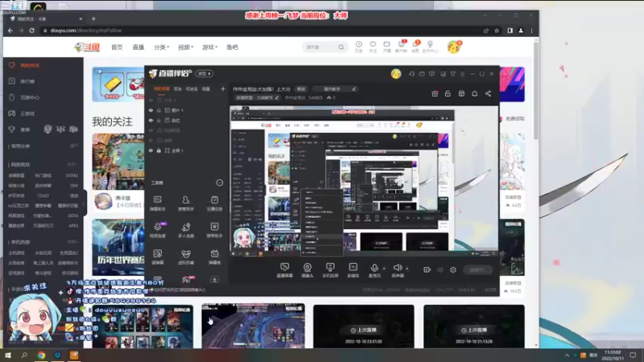This screenshot has width=644, height=362.
Task: Click headset support icon in companion title bar
Action: click(x=411, y=74)
